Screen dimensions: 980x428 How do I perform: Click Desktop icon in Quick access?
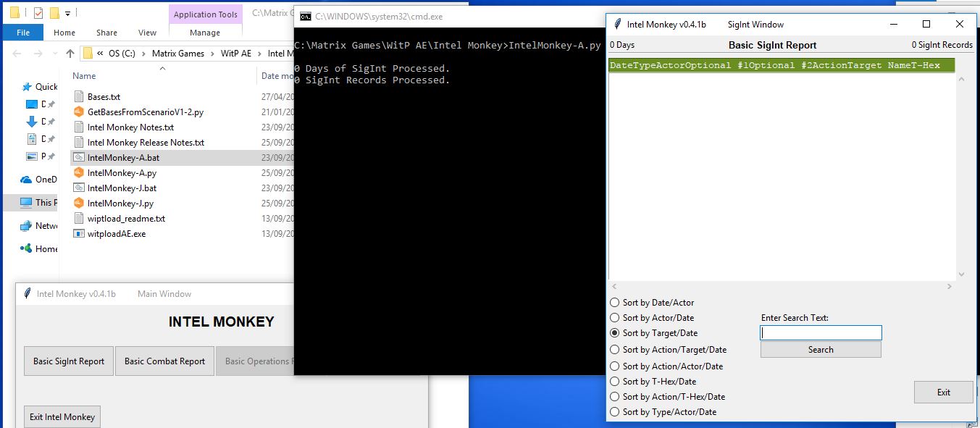coord(32,104)
